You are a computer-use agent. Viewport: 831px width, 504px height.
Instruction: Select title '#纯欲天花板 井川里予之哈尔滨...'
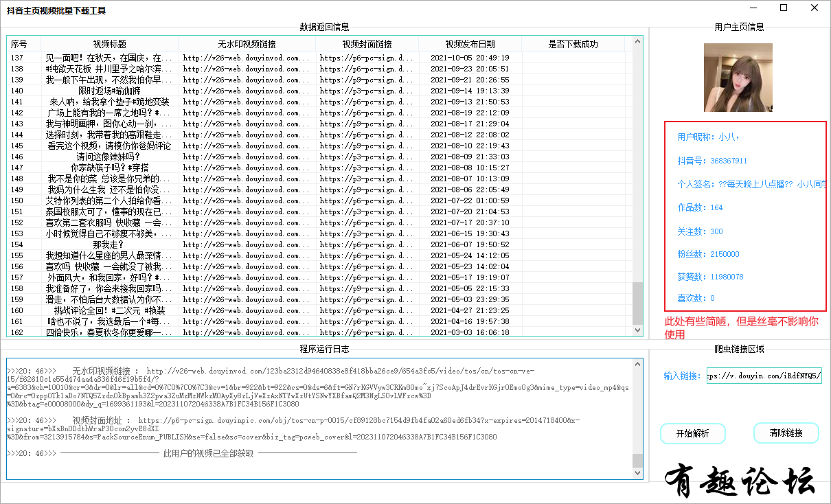pyautogui.click(x=109, y=69)
